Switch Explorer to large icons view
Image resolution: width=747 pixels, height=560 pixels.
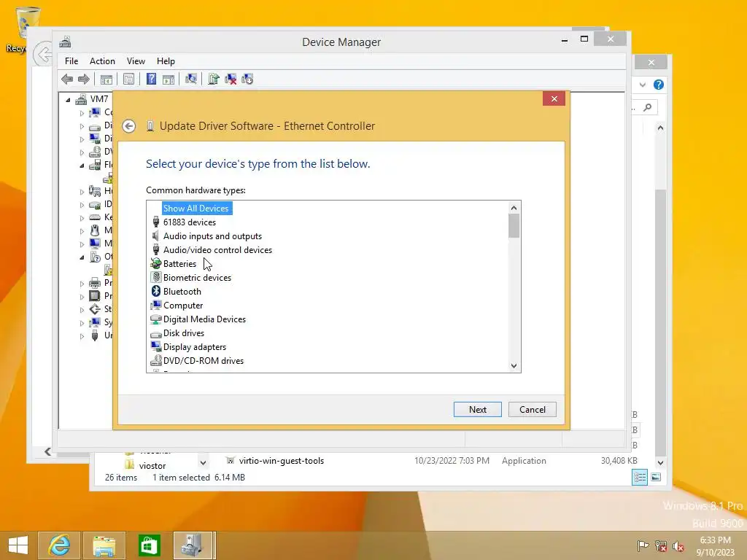click(656, 477)
